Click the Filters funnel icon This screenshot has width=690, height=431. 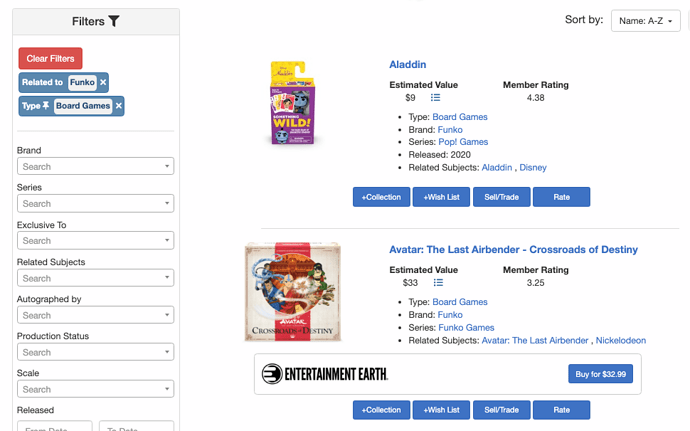[114, 21]
